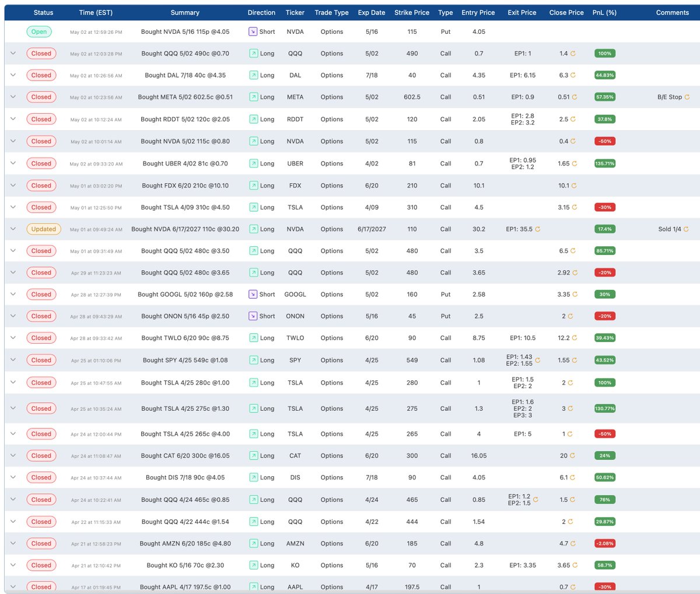The width and height of the screenshot is (700, 594).
Task: Click summary text Bought SPY 4/25 549c @1.08
Action: (x=185, y=360)
